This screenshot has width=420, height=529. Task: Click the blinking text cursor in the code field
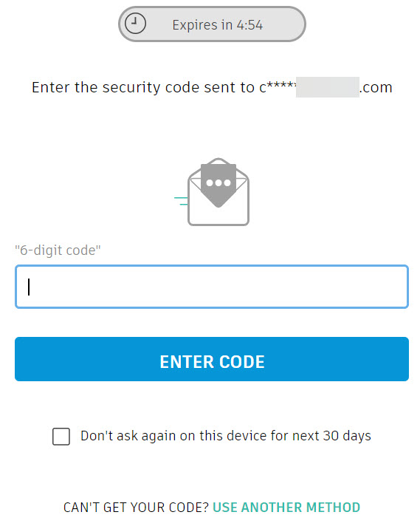click(x=29, y=287)
